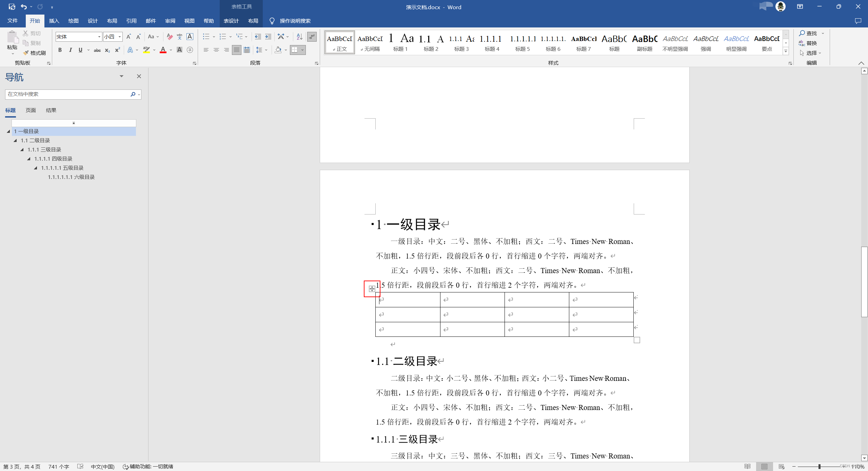Toggle Bold formatting
Screen dimensions: 868x471
[60, 50]
